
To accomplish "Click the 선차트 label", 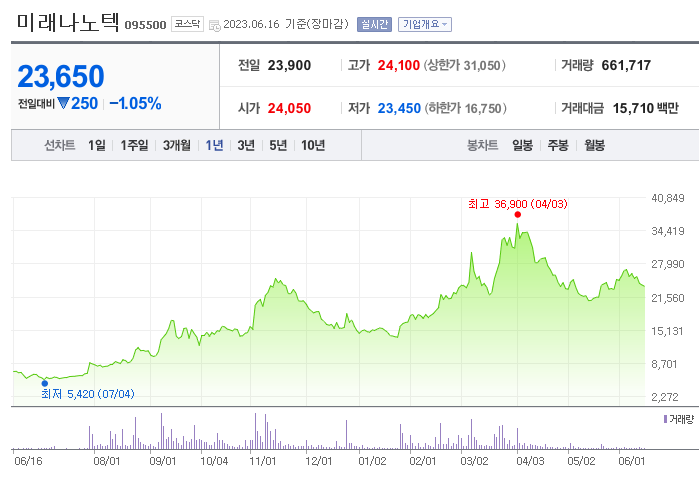I will tap(60, 145).
